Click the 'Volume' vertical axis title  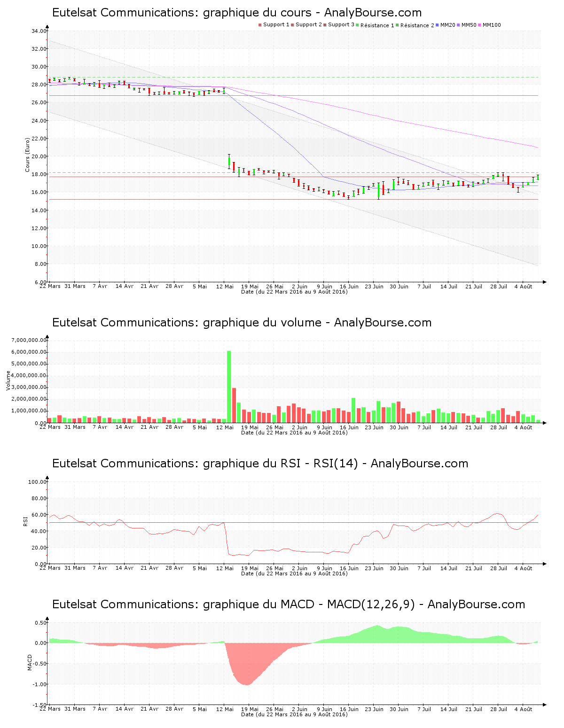tap(8, 380)
